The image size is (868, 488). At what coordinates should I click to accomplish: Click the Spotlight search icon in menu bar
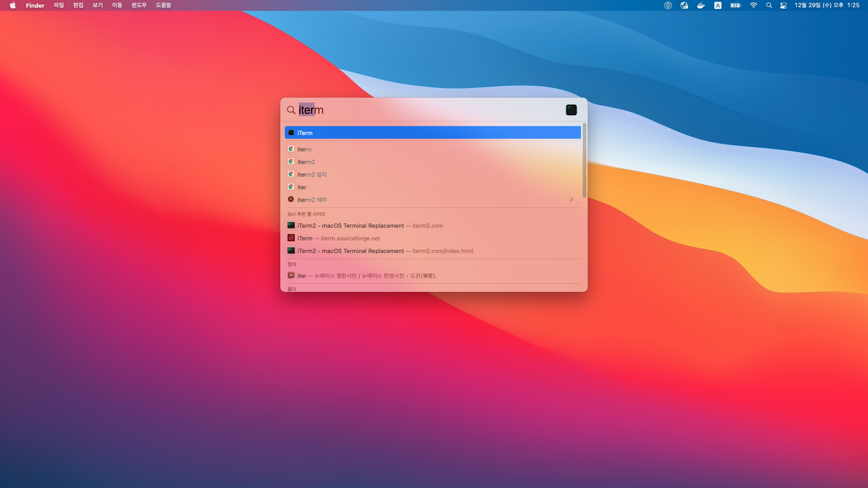point(769,5)
